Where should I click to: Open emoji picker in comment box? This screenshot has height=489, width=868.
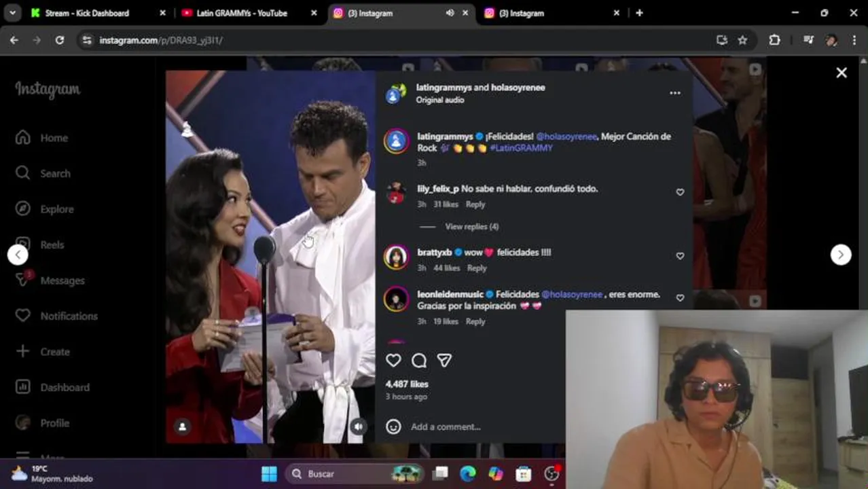tap(393, 427)
